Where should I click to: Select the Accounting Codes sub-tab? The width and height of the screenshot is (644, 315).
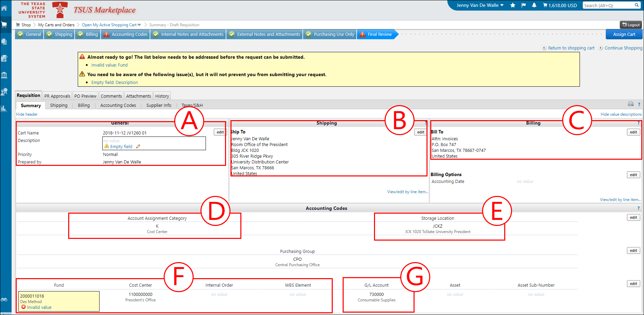118,105
